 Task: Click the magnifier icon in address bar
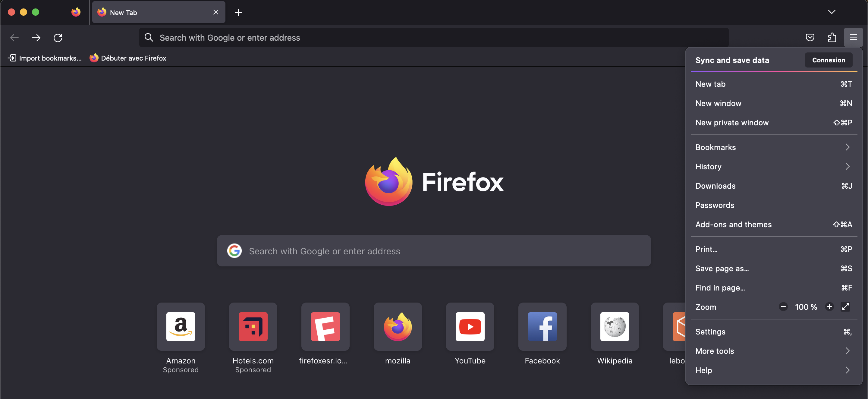tap(149, 37)
